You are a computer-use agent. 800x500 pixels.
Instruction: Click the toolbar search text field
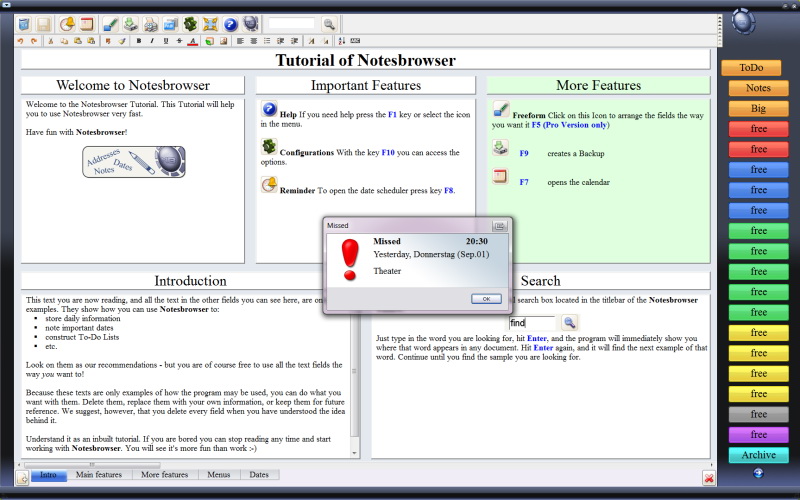(x=292, y=23)
